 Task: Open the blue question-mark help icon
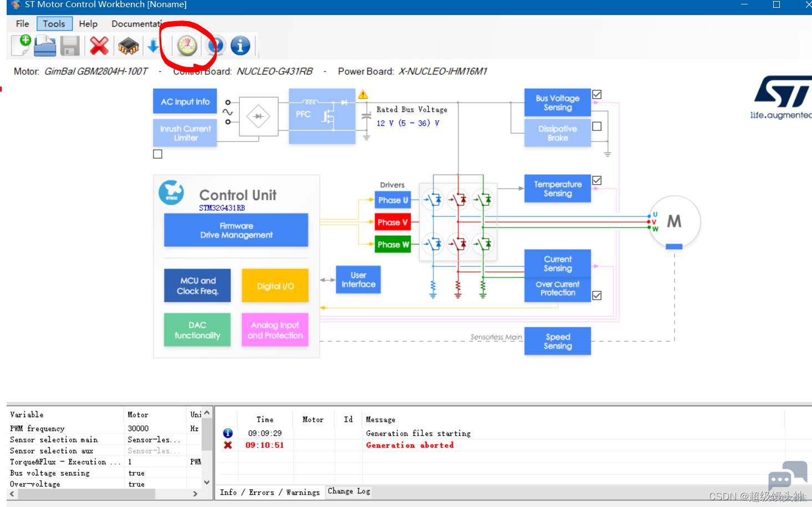point(216,45)
